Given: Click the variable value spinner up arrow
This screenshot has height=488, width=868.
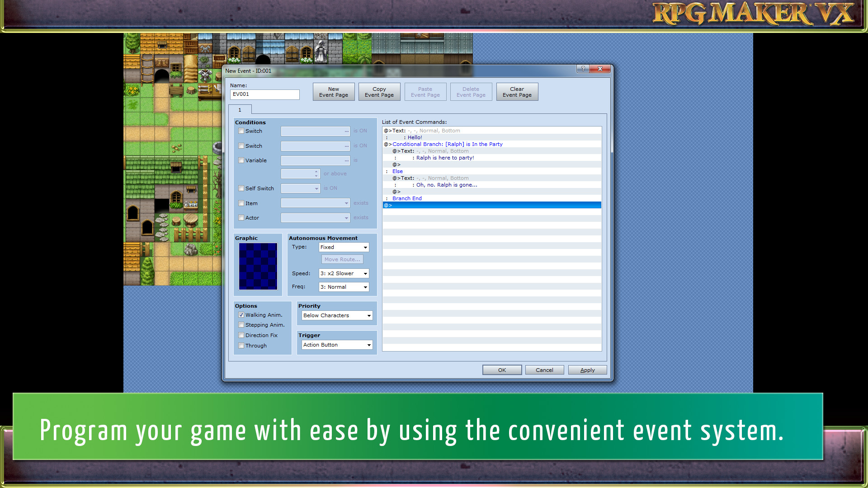Looking at the screenshot, I should pyautogui.click(x=316, y=171).
